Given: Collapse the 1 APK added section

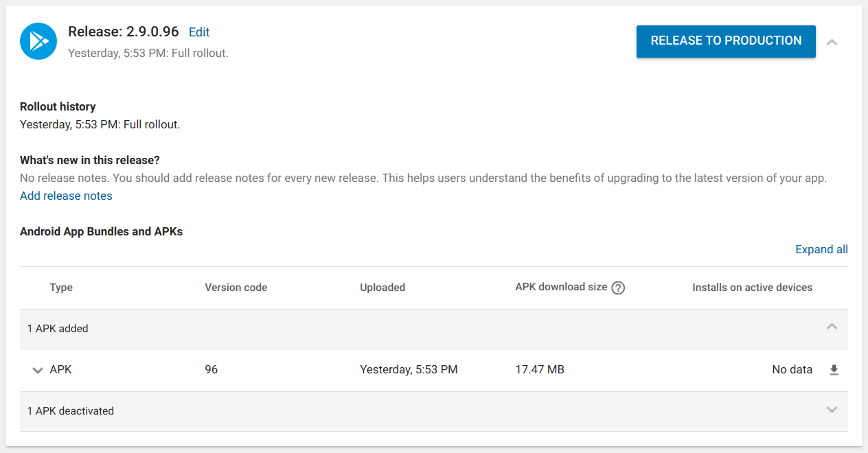Looking at the screenshot, I should tap(832, 327).
